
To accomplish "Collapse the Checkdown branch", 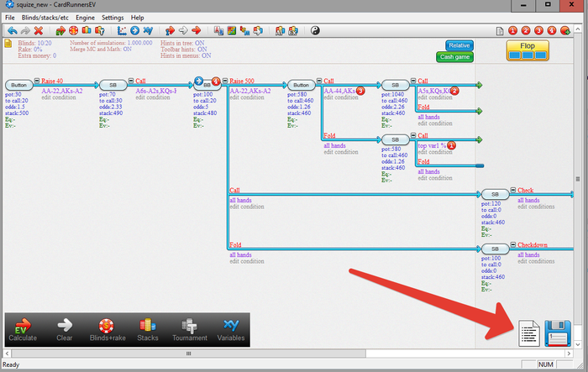I will tap(513, 244).
